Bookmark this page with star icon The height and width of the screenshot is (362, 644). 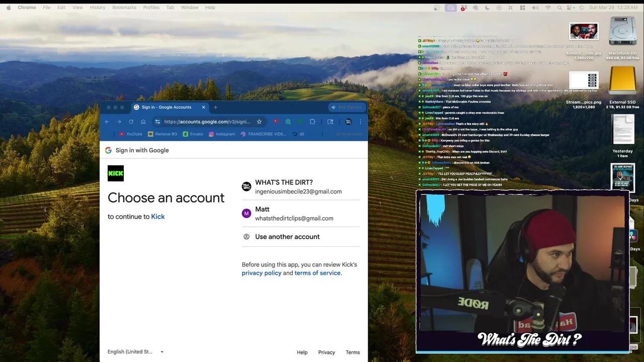point(259,122)
